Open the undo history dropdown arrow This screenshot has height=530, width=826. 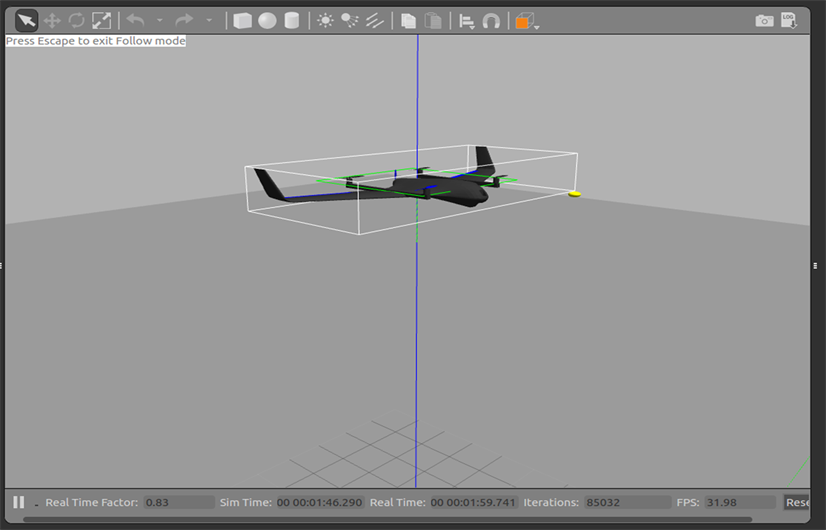[x=159, y=21]
